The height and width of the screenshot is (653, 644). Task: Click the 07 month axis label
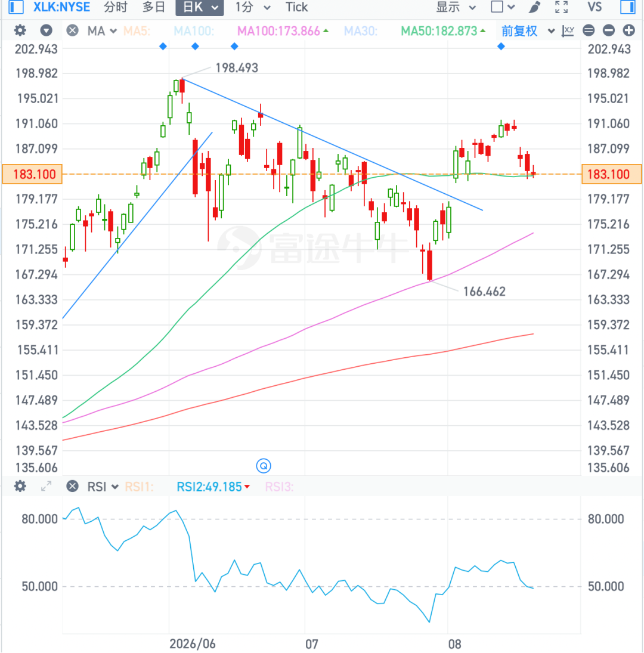[x=312, y=644]
